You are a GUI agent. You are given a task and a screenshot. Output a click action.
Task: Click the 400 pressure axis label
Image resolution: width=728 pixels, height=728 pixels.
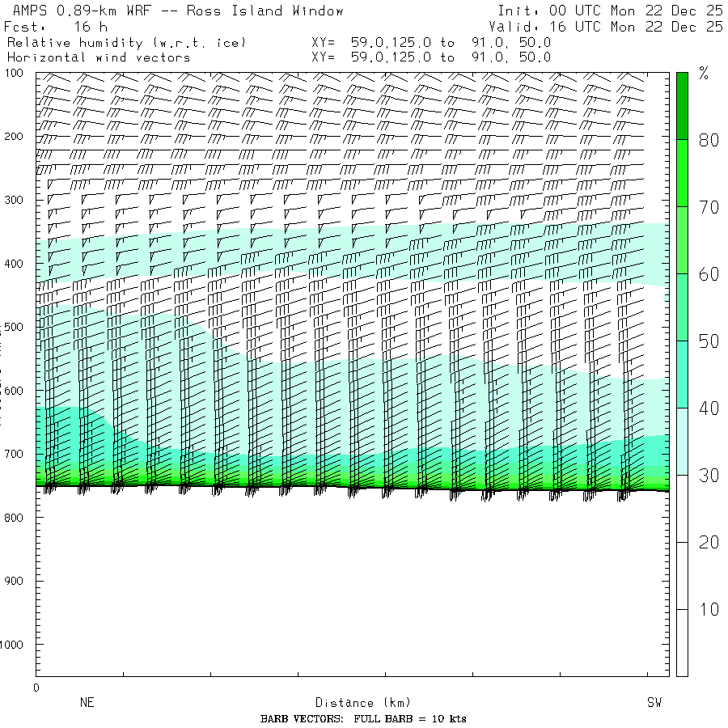point(14,264)
